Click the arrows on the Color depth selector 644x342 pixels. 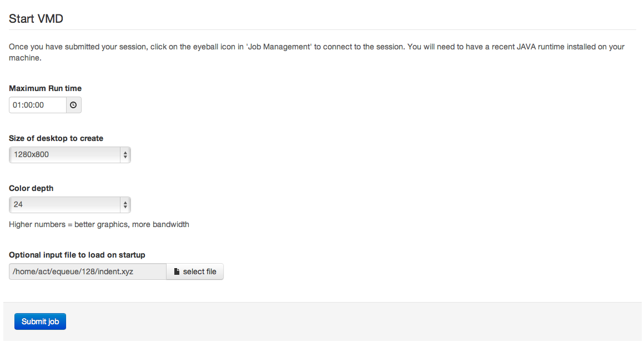tap(125, 205)
